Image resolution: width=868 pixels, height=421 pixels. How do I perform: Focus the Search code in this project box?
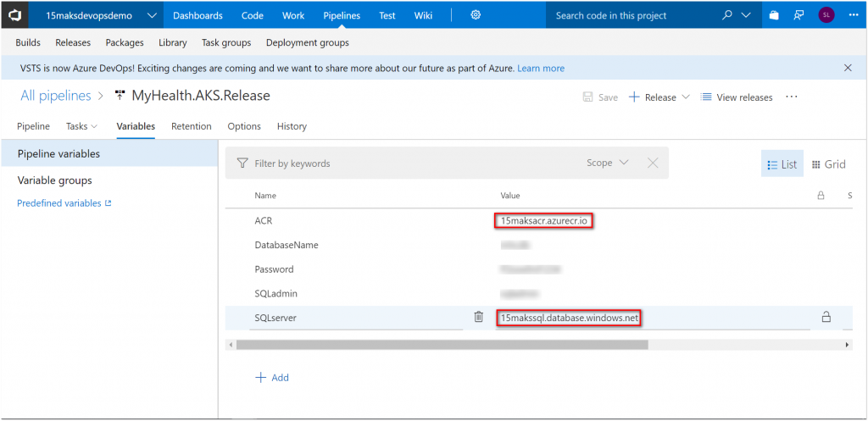(631, 15)
